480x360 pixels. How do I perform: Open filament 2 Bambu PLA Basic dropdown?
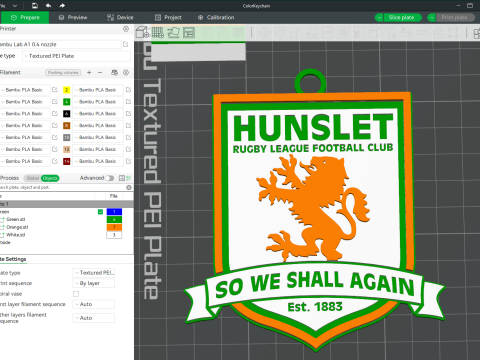click(98, 90)
